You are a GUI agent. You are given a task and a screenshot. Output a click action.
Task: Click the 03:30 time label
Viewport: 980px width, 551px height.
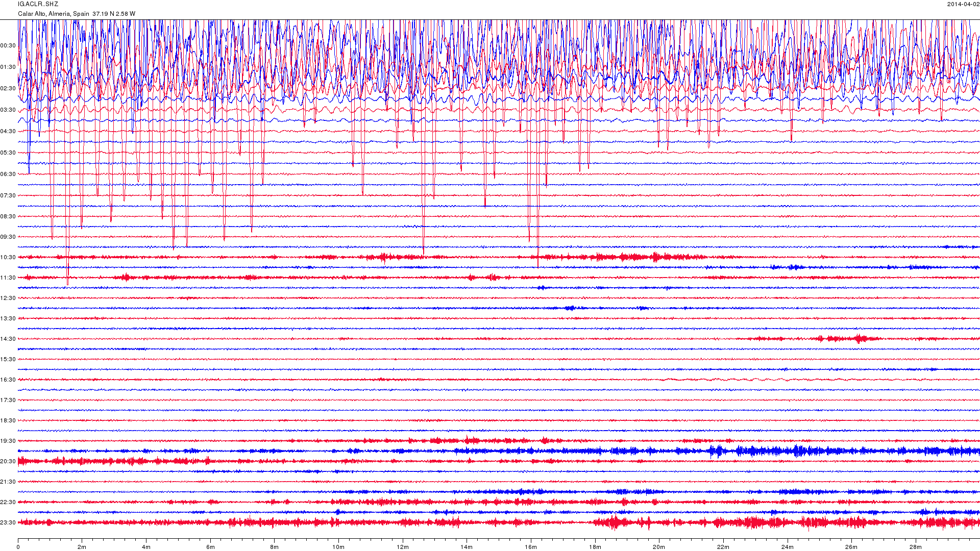[x=8, y=110]
